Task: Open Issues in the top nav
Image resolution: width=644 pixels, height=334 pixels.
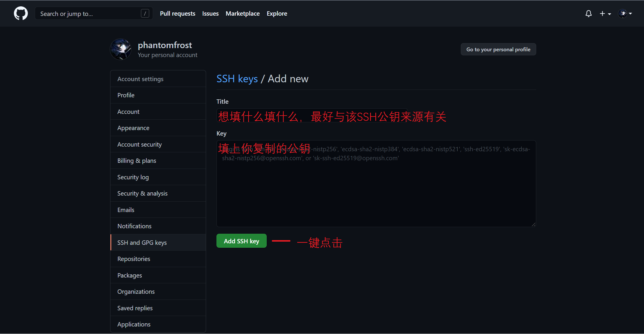Action: coord(210,14)
